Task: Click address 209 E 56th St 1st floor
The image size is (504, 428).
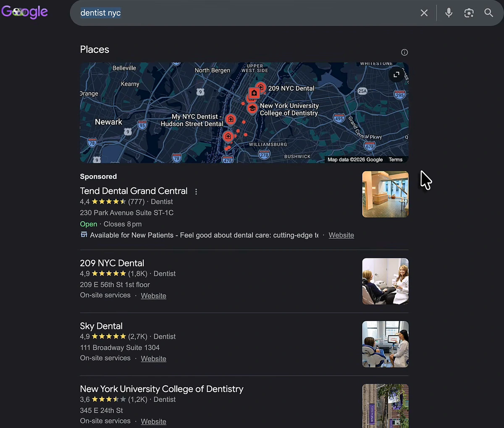Action: pos(115,284)
